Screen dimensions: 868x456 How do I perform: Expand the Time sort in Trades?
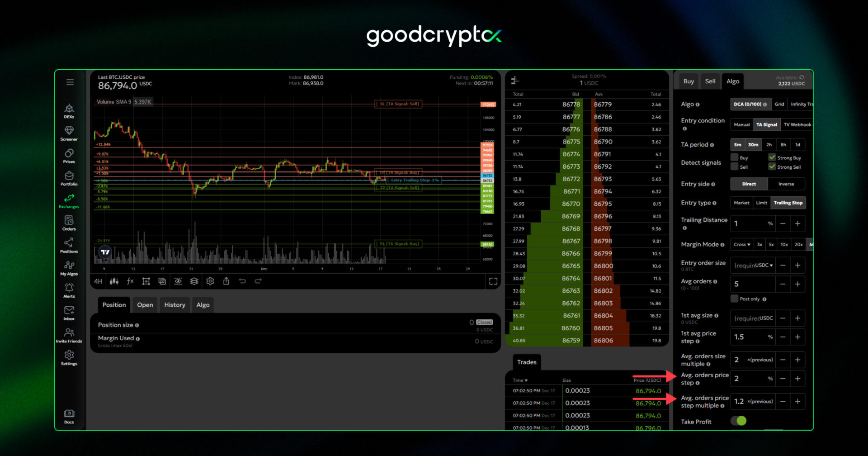[520, 380]
